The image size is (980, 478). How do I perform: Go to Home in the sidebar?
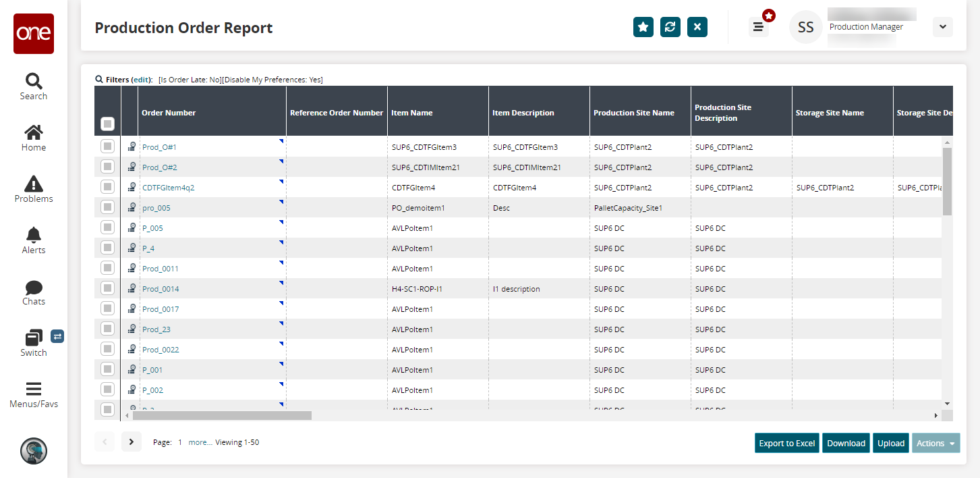(33, 138)
